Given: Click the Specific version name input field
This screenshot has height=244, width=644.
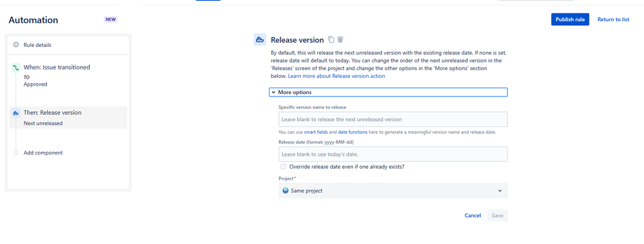Looking at the screenshot, I should pyautogui.click(x=393, y=119).
